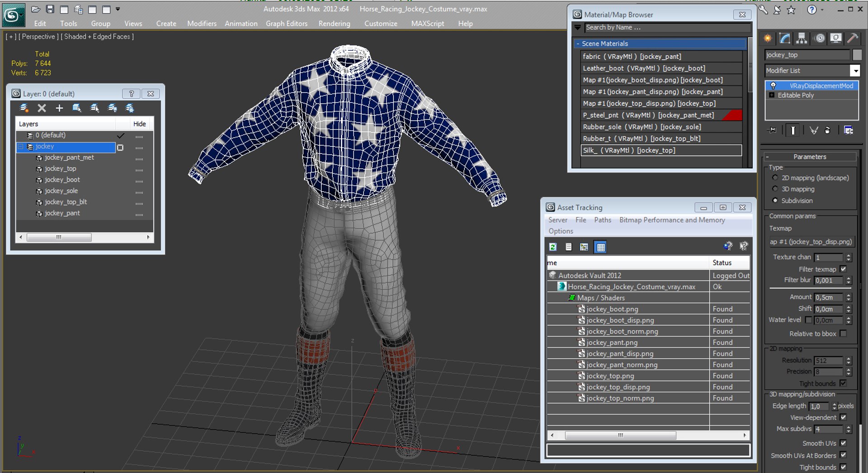Click Pin Stack icon below modifier stack
Image resolution: width=868 pixels, height=473 pixels.
772,130
